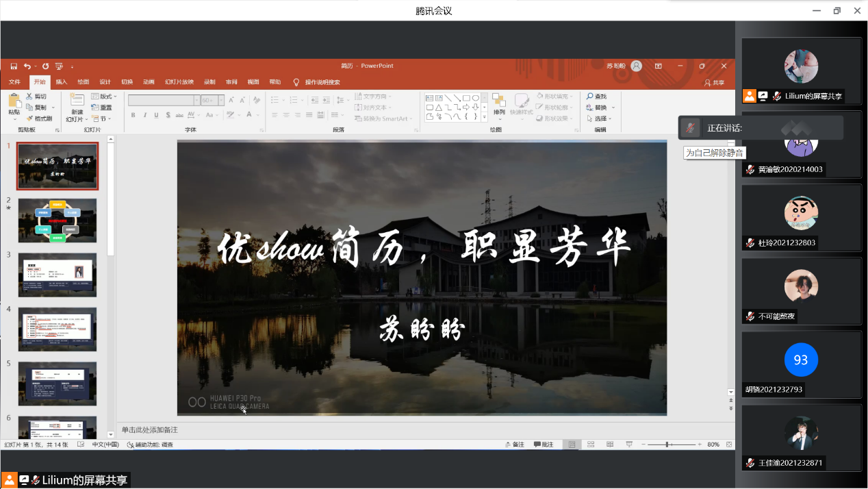Click the unmute myself (为自己解除静音) button

point(691,128)
